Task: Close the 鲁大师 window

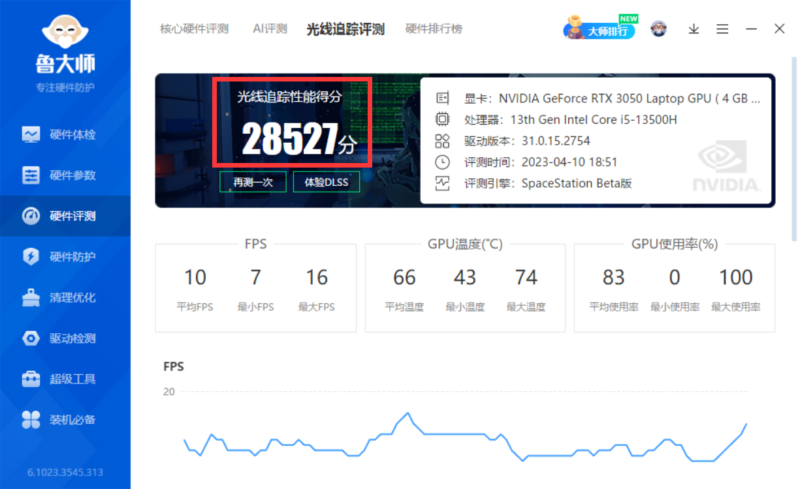Action: coord(779,29)
